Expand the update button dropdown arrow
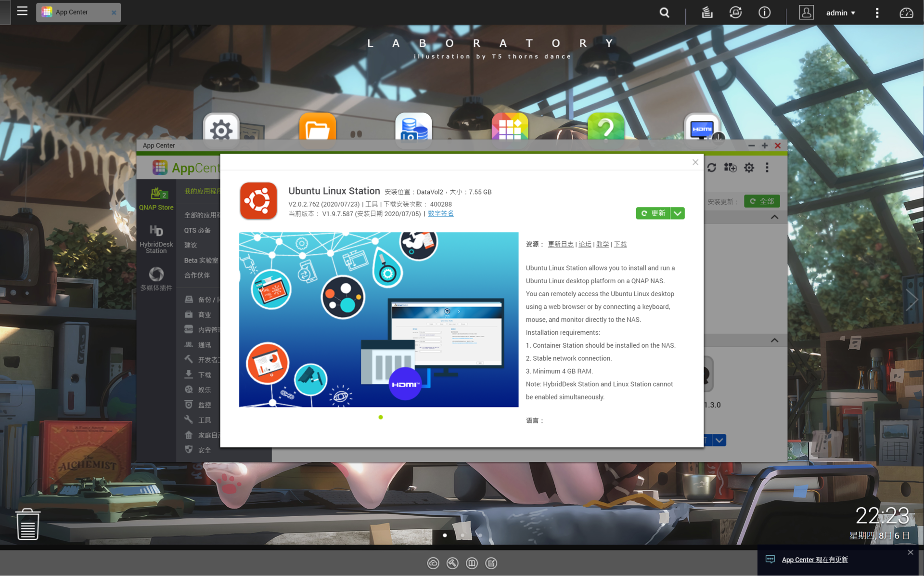Viewport: 924px width, 576px height. click(678, 213)
